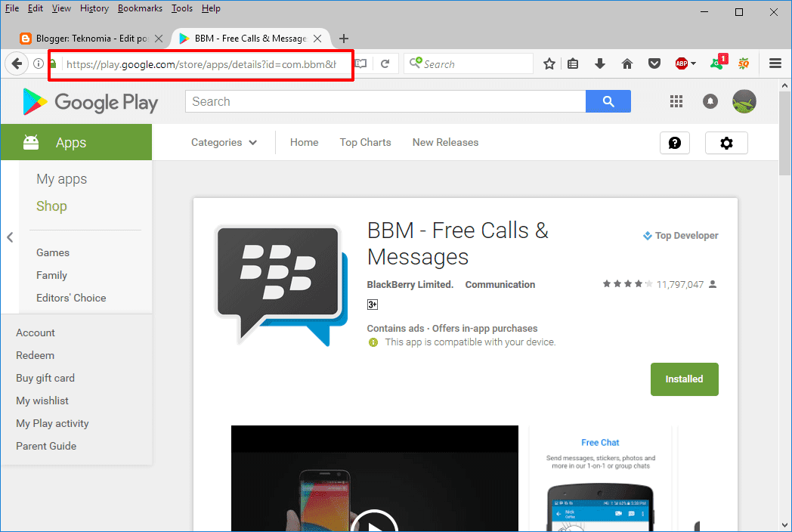Click the BBM app icon image
The height and width of the screenshot is (532, 792).
[x=282, y=286]
